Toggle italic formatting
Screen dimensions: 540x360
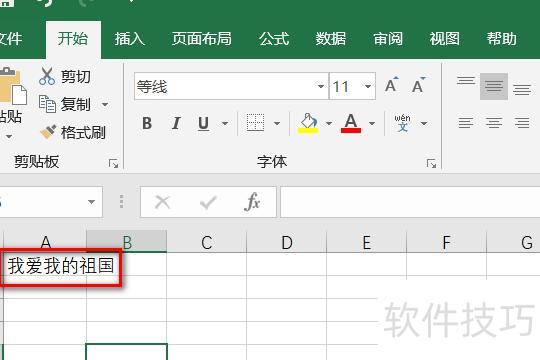(x=176, y=123)
